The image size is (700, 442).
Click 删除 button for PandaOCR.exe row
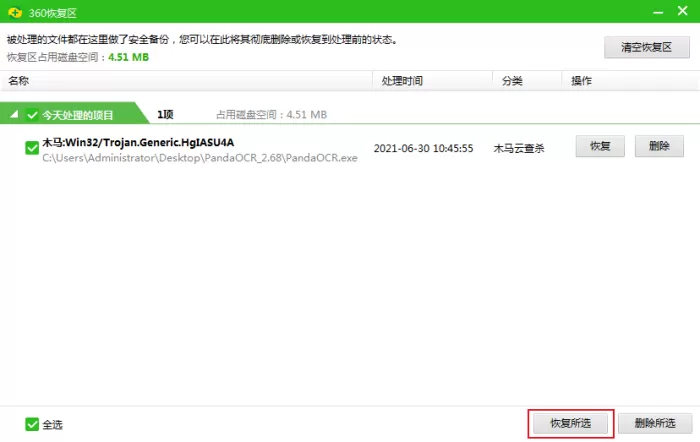point(659,146)
